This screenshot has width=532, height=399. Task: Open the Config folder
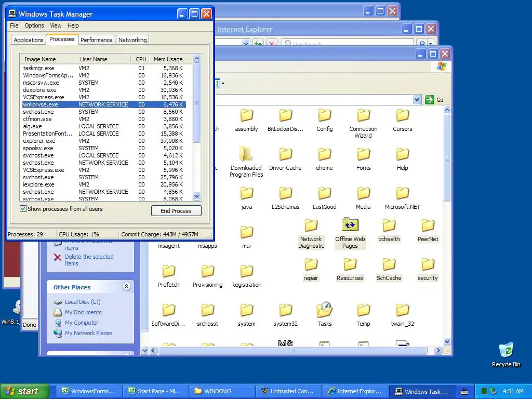click(x=324, y=120)
